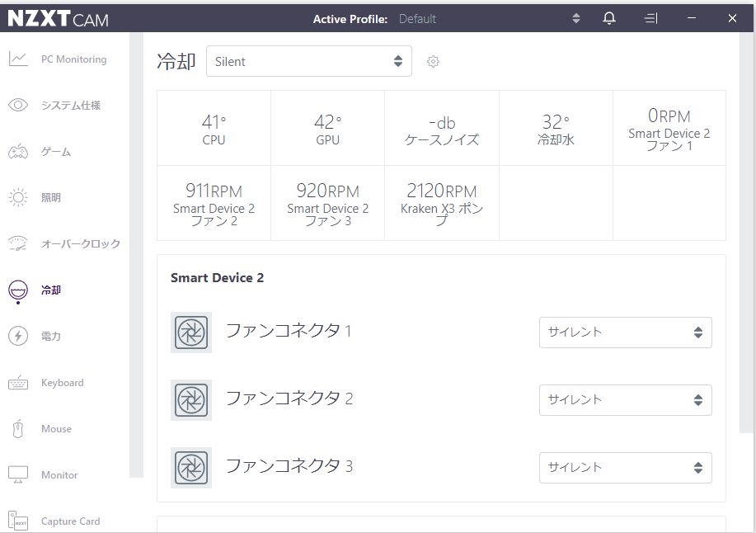Select the Keyboard menu label

pyautogui.click(x=62, y=383)
